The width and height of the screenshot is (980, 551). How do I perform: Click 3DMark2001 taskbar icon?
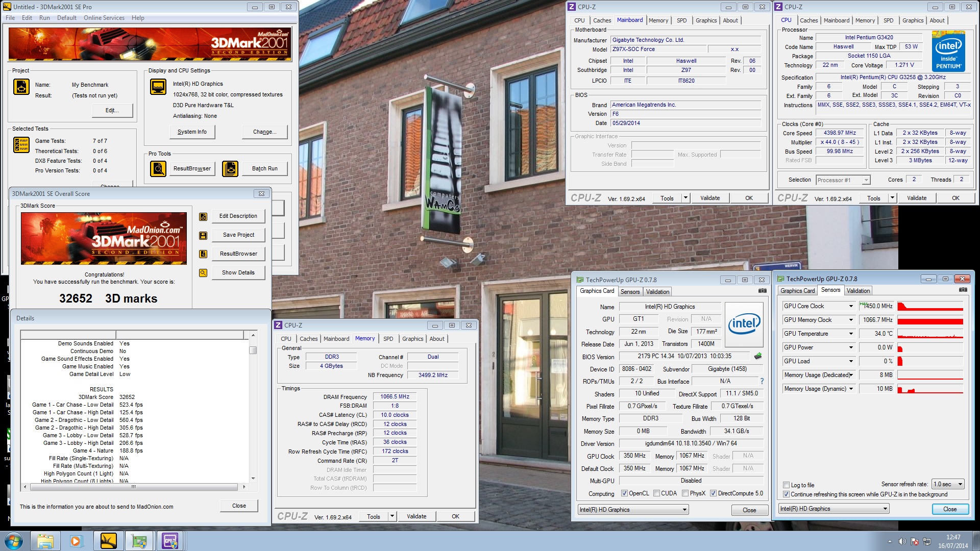click(108, 541)
